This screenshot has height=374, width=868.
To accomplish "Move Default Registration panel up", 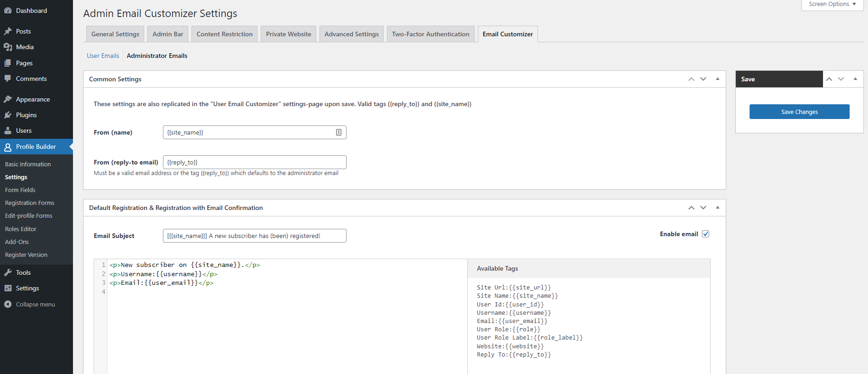I will point(691,208).
